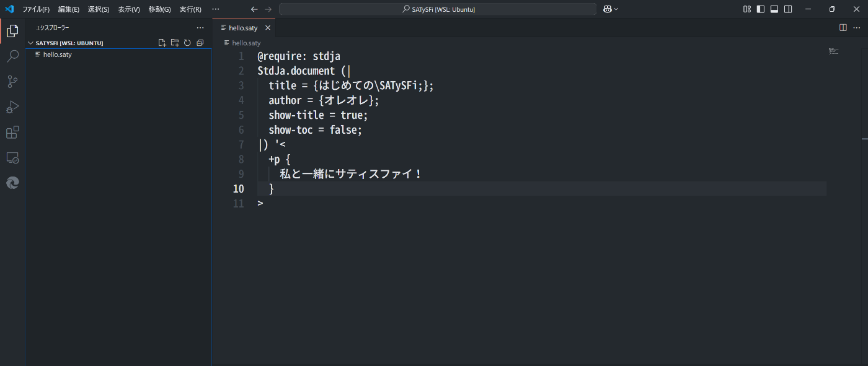Expand hidden menu items via title bar ellipsis
The image size is (868, 366).
pos(215,9)
